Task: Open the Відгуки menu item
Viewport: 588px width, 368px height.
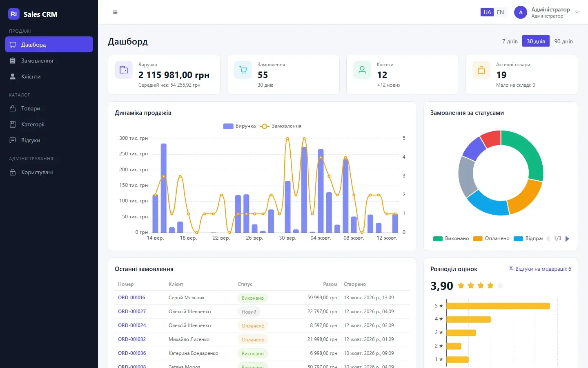Action: click(49, 140)
